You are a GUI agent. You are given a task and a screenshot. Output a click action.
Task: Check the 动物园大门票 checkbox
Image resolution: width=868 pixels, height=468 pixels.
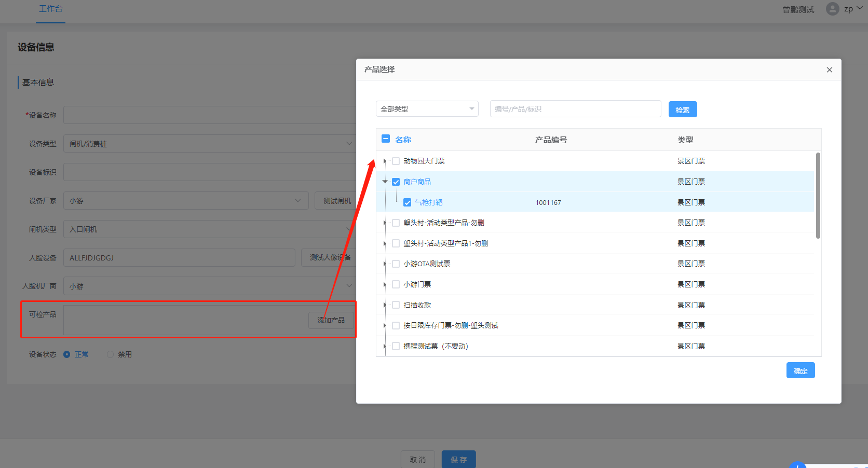(396, 161)
